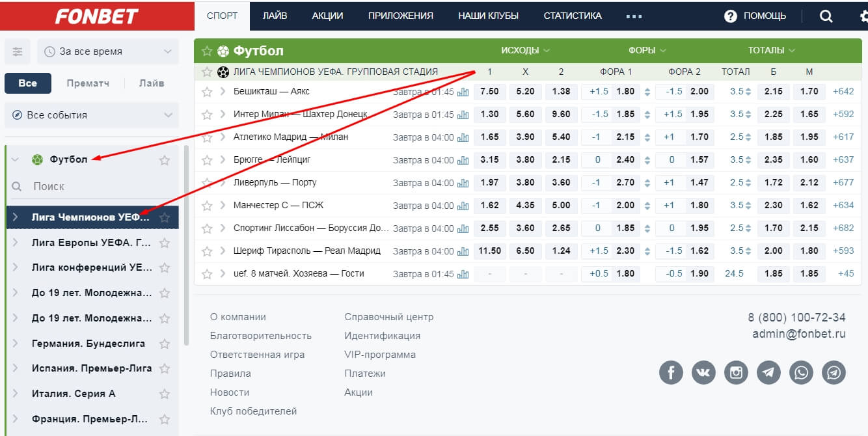
Task: Adjust handicap stepper for Бешикташ — Аякс
Action: (647, 92)
